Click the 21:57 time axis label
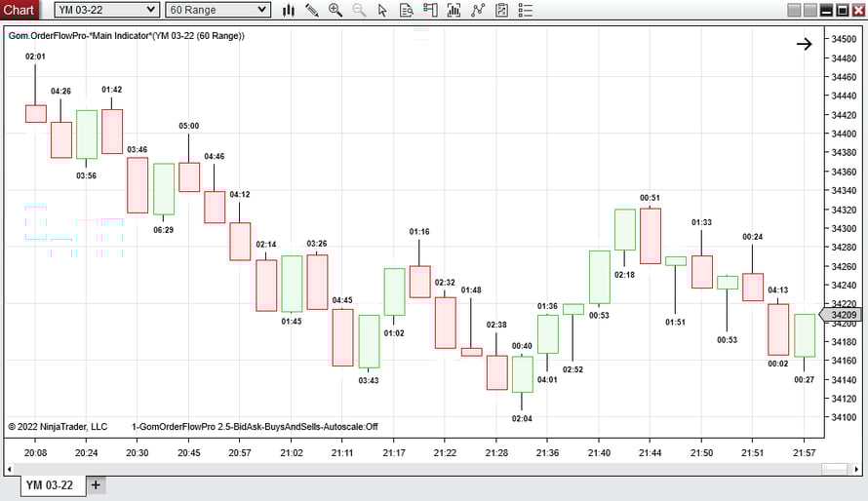868x501 pixels. click(x=804, y=453)
